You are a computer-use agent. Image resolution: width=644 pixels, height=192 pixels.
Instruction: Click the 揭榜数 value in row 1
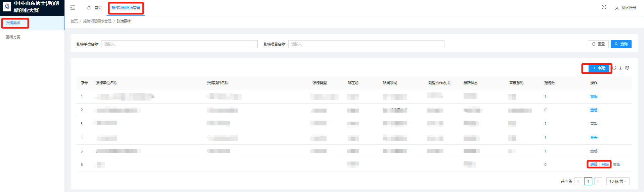click(x=545, y=97)
